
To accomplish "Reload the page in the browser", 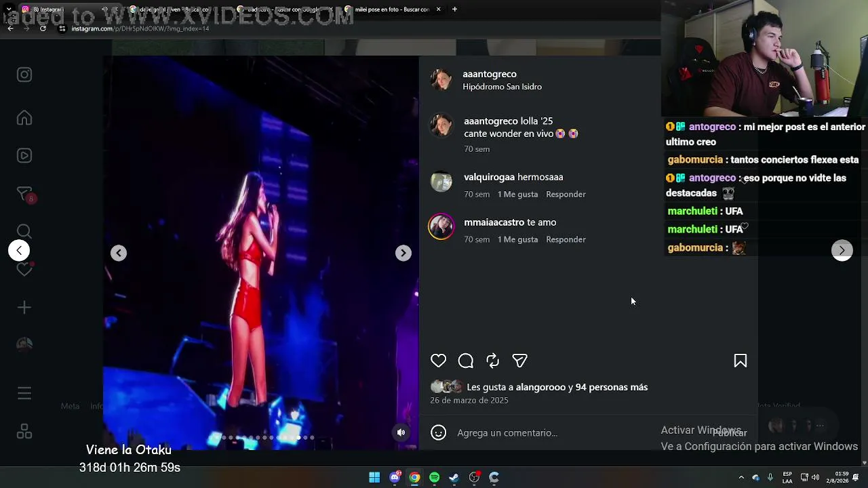I will [x=43, y=28].
